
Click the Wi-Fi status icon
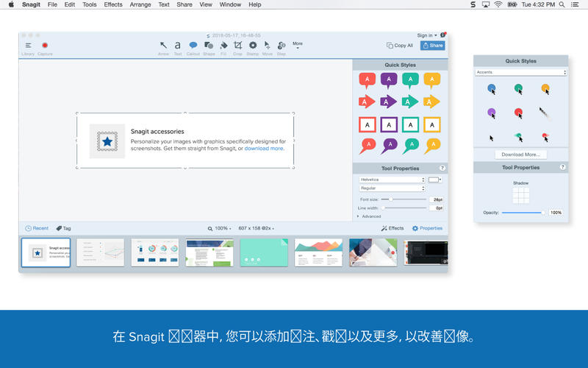click(x=498, y=4)
